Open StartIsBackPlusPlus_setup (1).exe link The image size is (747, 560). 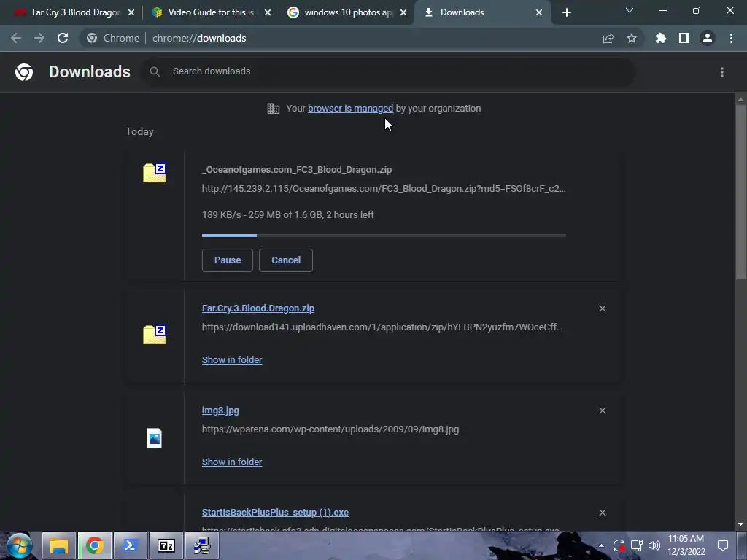click(x=275, y=513)
